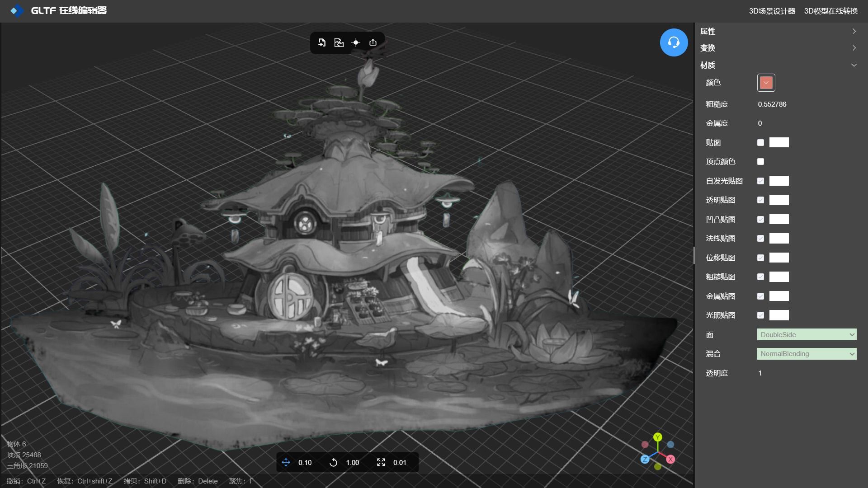Click the 撤销: Ctrl+Z hint
Image resolution: width=868 pixels, height=488 pixels.
click(26, 481)
